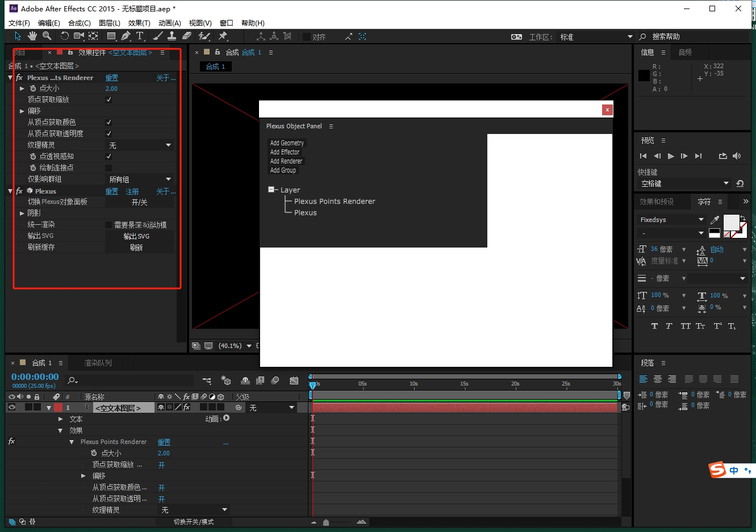Click the 开/关 toggle panel button

[x=139, y=202]
